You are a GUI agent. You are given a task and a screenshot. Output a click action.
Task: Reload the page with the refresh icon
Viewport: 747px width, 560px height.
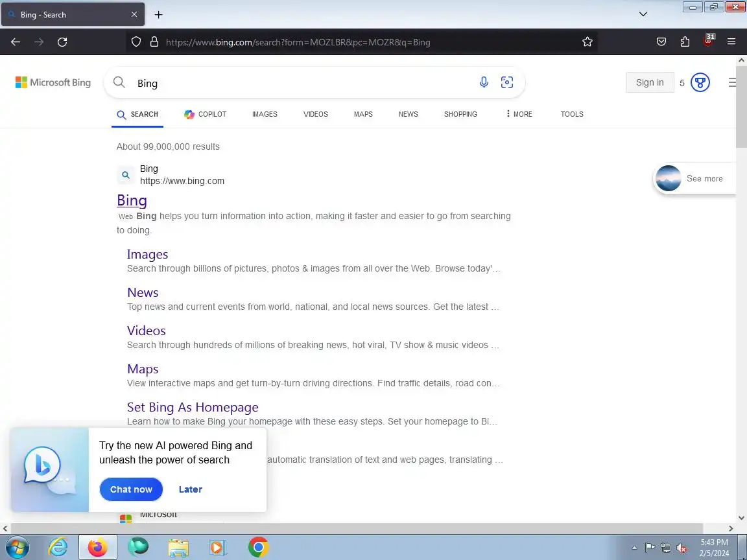pos(62,42)
